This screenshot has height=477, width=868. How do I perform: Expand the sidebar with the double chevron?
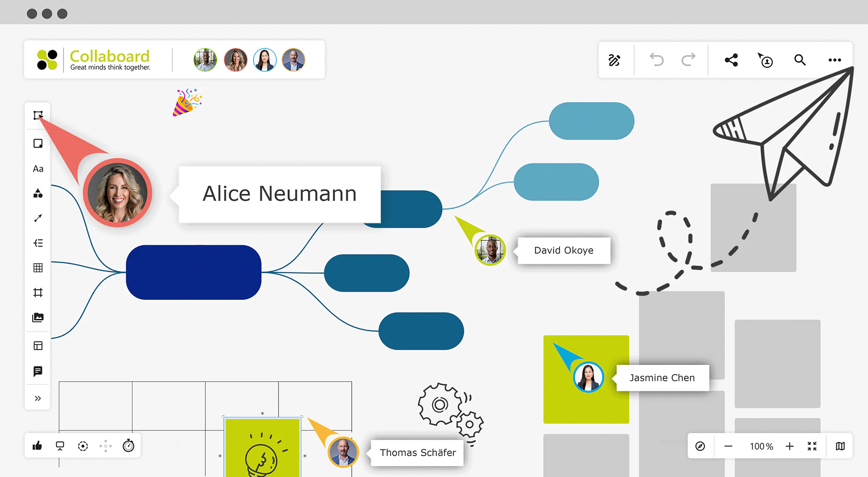38,398
